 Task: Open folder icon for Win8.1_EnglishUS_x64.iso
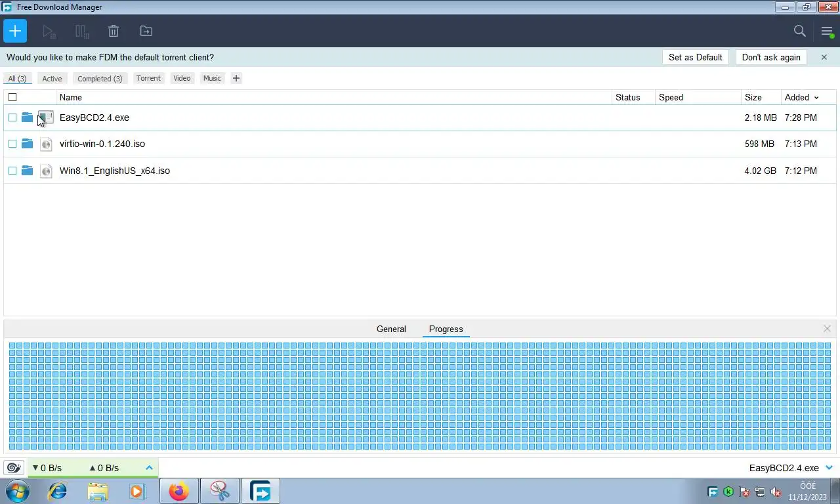[x=27, y=171]
